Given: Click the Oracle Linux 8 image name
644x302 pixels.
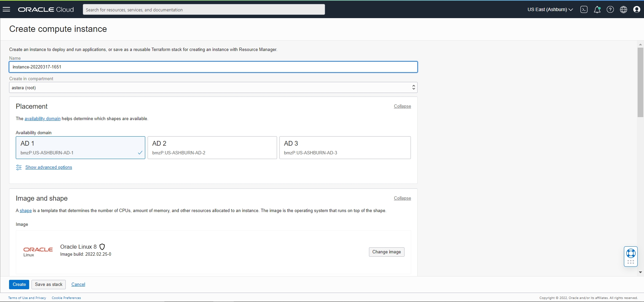Looking at the screenshot, I should (78, 247).
